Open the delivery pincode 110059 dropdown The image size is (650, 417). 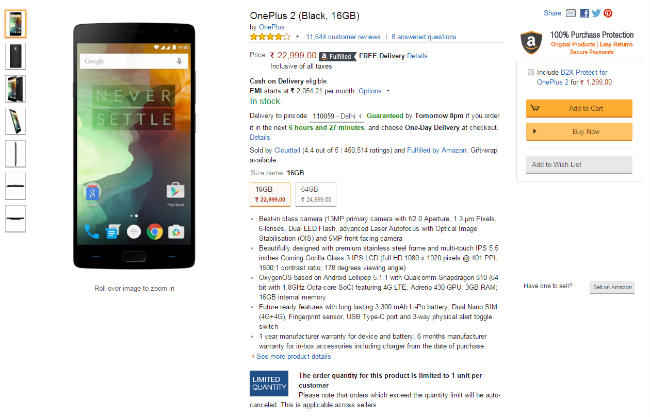point(337,116)
